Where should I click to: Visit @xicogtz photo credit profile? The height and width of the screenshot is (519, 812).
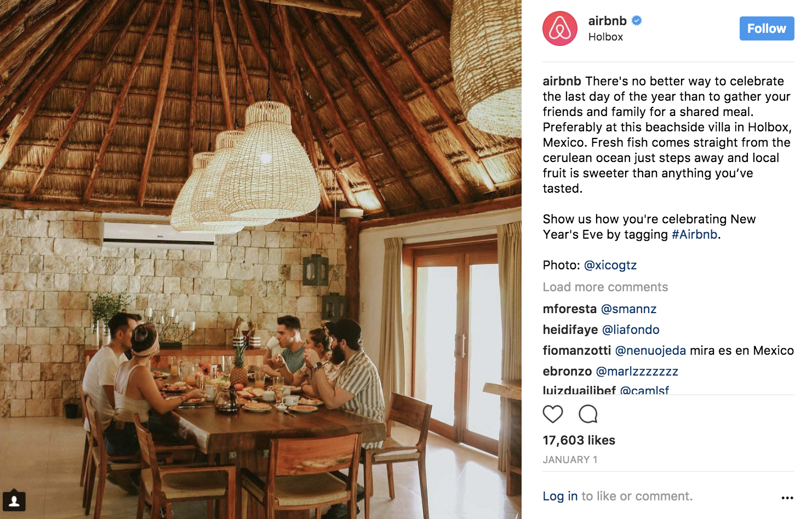[x=610, y=265]
